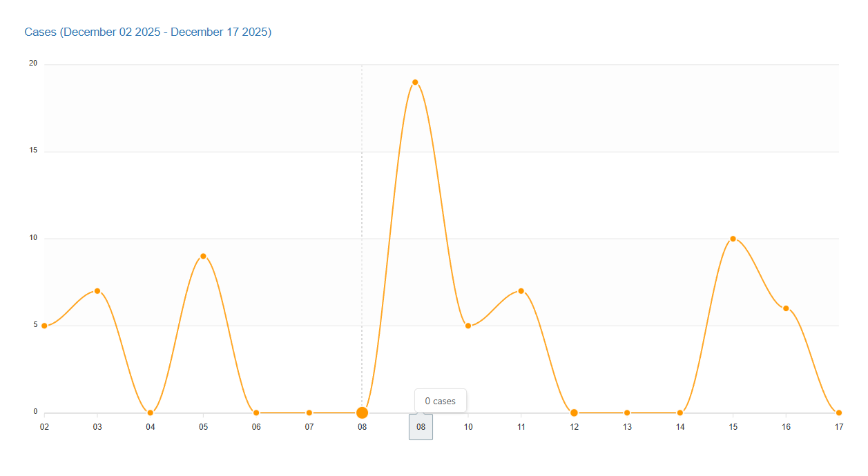The image size is (868, 476).
Task: Click the December 13 data point
Action: pyautogui.click(x=627, y=413)
